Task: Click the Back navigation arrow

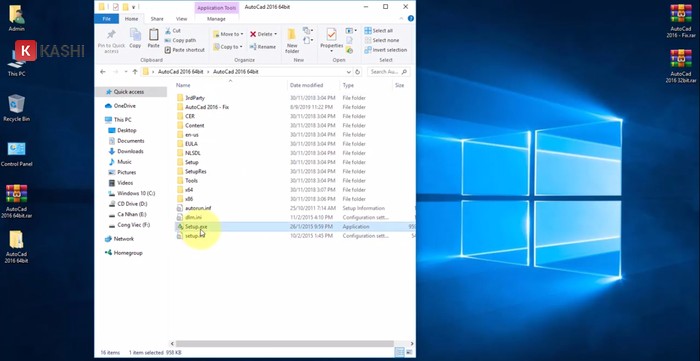Action: tap(103, 72)
